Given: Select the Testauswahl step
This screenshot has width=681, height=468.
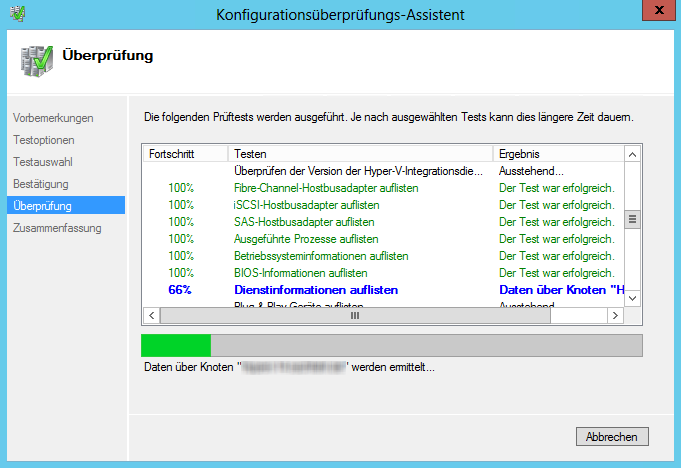Looking at the screenshot, I should [43, 162].
